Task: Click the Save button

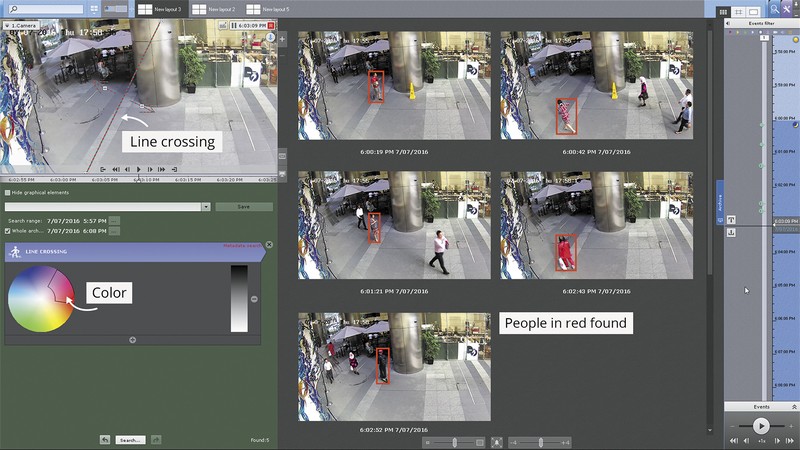Action: (244, 207)
